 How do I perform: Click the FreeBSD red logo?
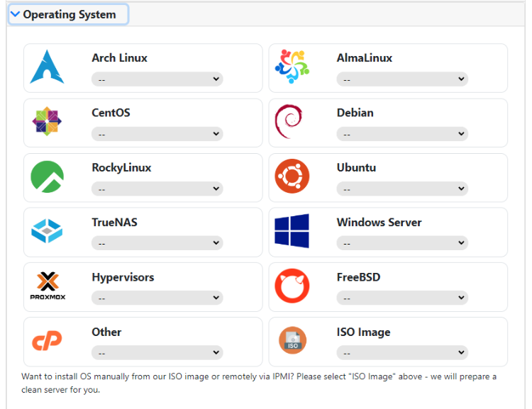(x=292, y=286)
